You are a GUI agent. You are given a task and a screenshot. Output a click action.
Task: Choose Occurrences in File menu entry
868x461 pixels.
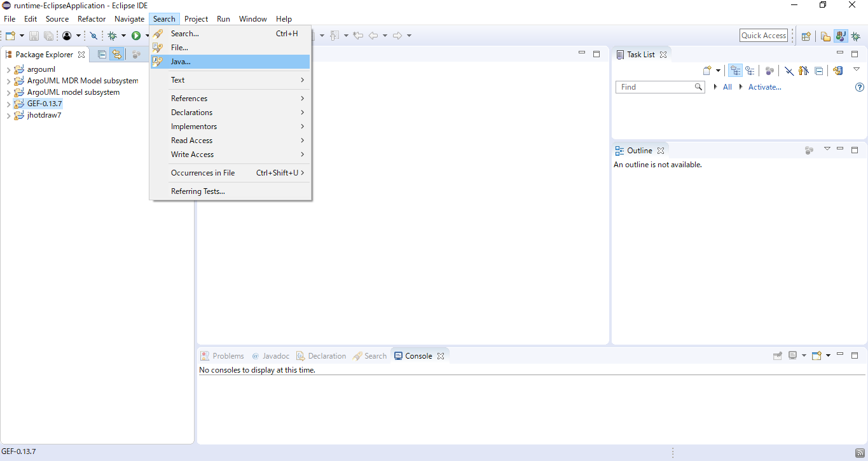click(x=230, y=173)
